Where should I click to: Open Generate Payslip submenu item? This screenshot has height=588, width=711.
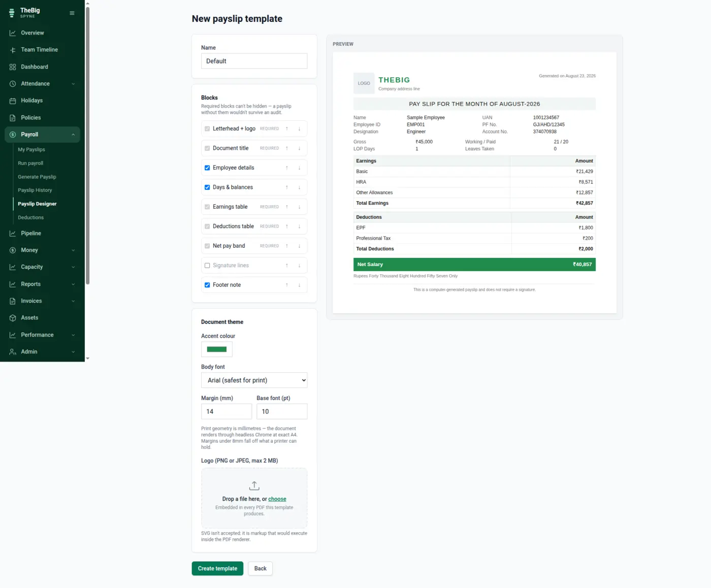37,177
